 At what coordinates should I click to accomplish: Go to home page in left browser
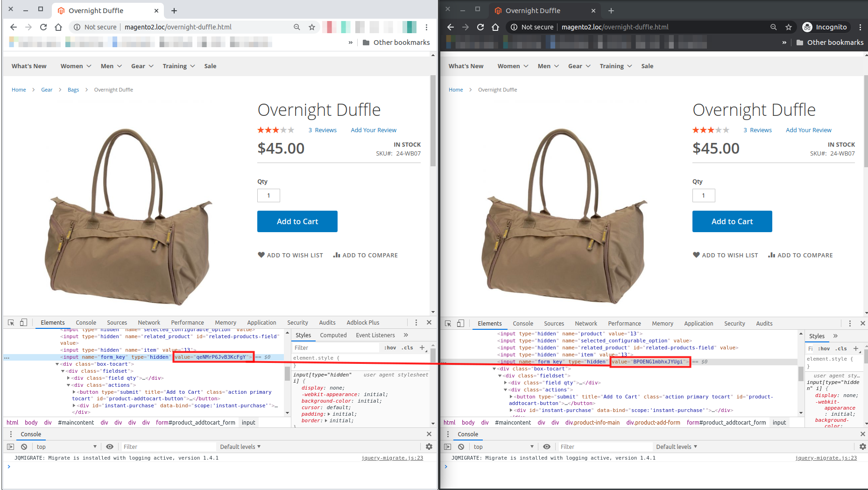pos(58,27)
